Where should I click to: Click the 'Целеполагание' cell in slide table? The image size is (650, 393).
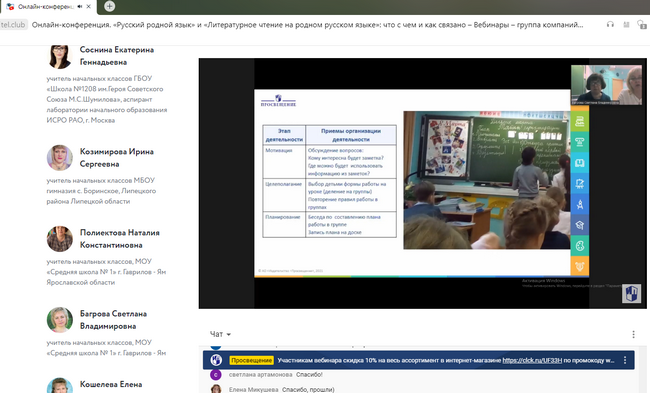pos(284,195)
